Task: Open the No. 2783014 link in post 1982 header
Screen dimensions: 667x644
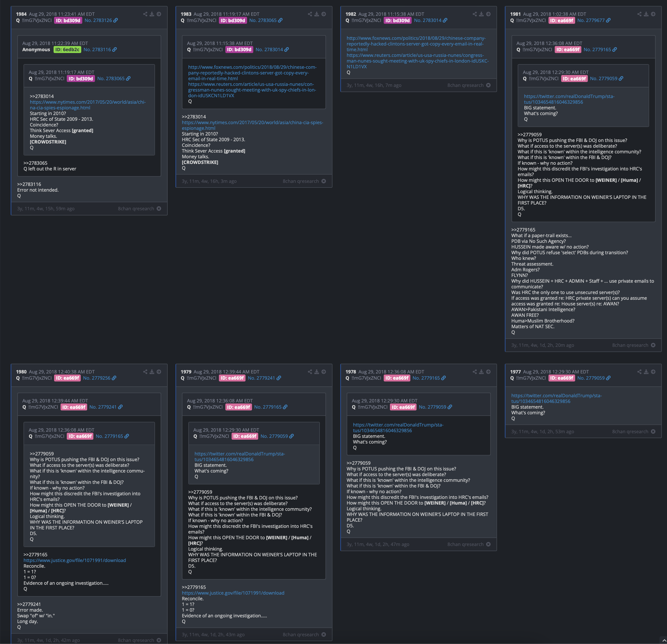Action: click(x=431, y=20)
